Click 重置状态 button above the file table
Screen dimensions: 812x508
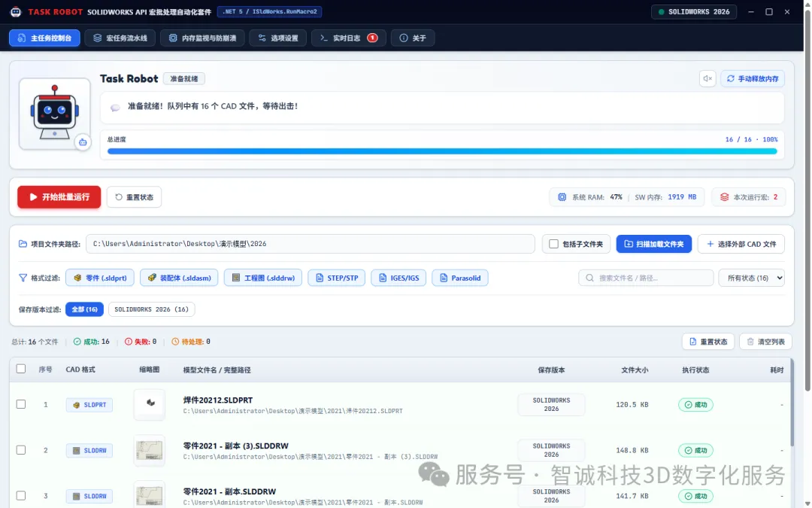point(708,342)
